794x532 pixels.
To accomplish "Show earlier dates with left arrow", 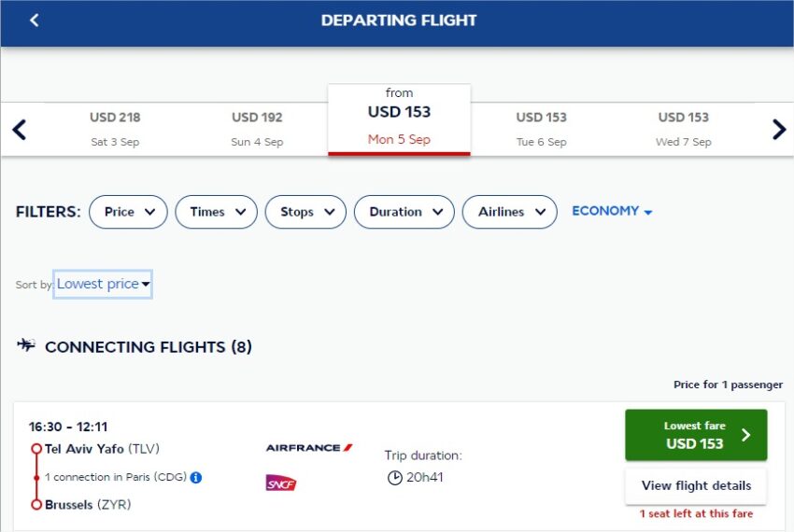I will [x=20, y=130].
